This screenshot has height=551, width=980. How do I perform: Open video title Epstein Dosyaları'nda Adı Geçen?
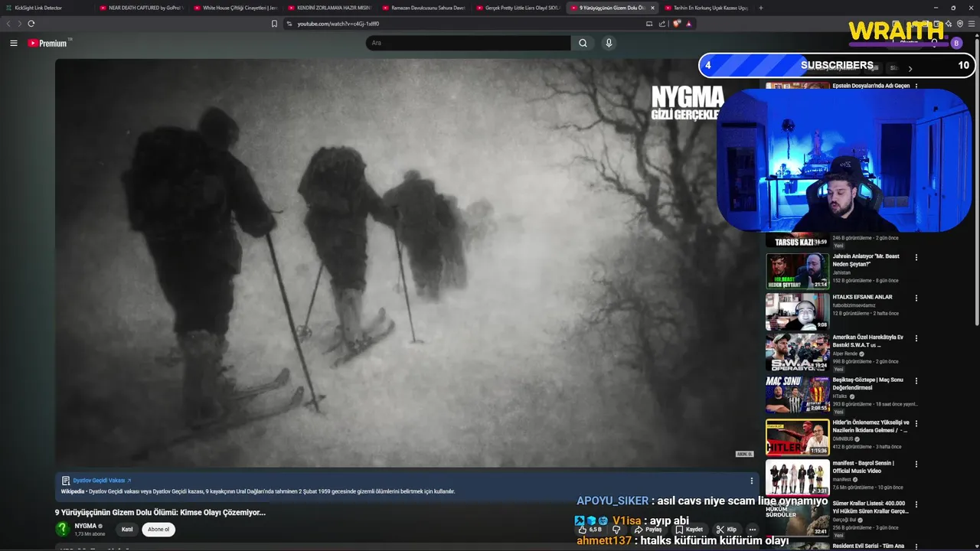(871, 86)
